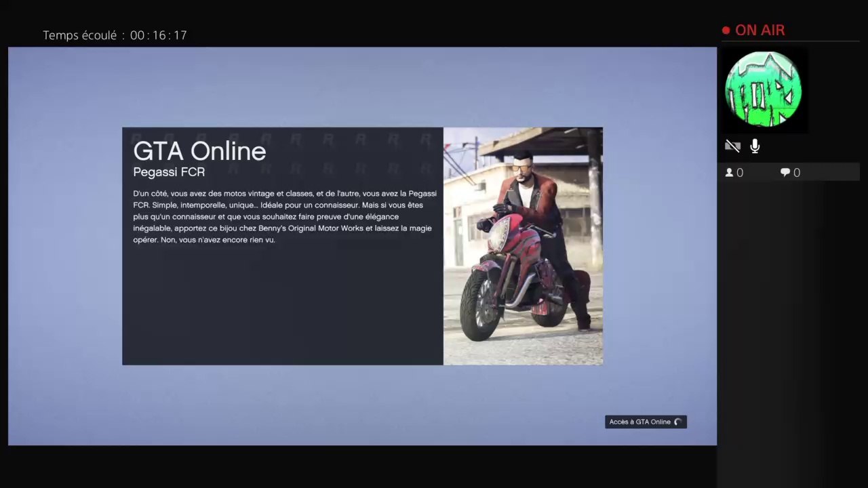Click the "GTA Online" heading
This screenshot has width=868, height=488.
click(199, 151)
